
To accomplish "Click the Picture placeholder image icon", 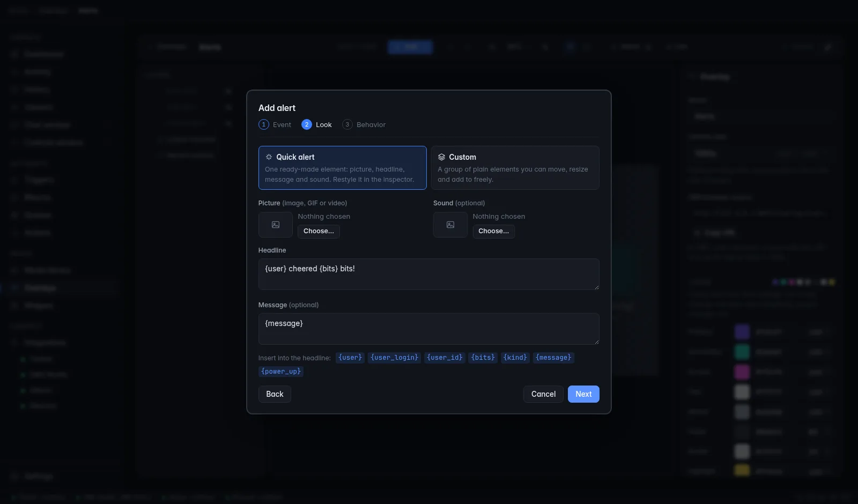I will pyautogui.click(x=276, y=225).
